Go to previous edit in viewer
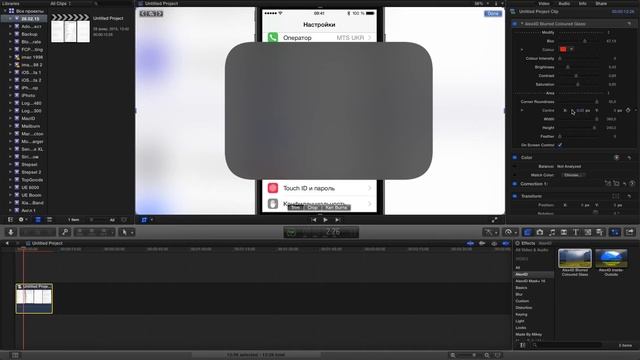 [x=313, y=220]
